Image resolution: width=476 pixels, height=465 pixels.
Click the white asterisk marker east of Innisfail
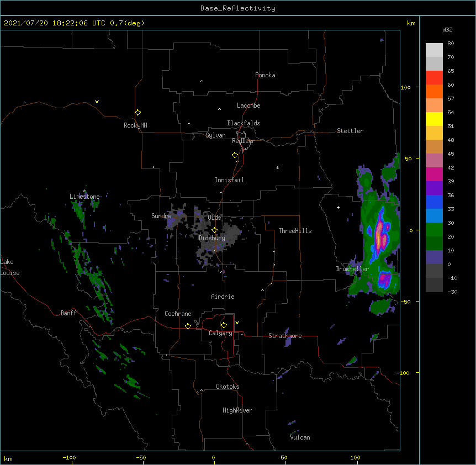coord(277,167)
